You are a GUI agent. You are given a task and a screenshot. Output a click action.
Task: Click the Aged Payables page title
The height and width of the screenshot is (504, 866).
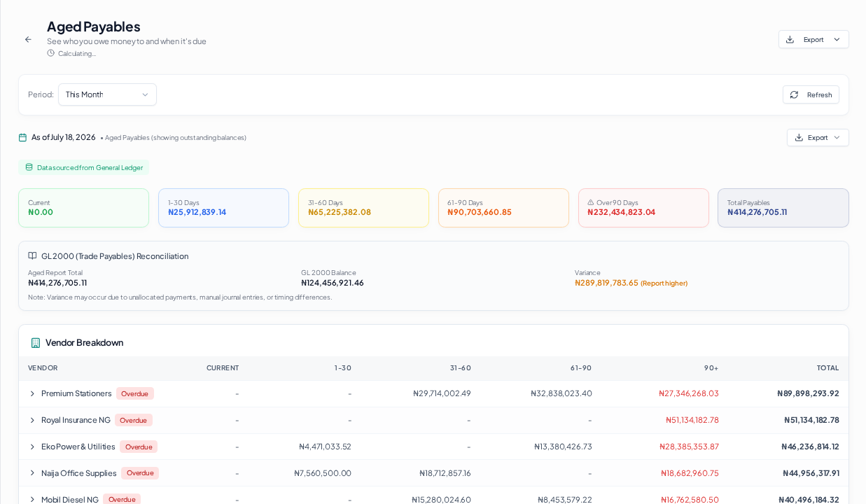tap(94, 27)
